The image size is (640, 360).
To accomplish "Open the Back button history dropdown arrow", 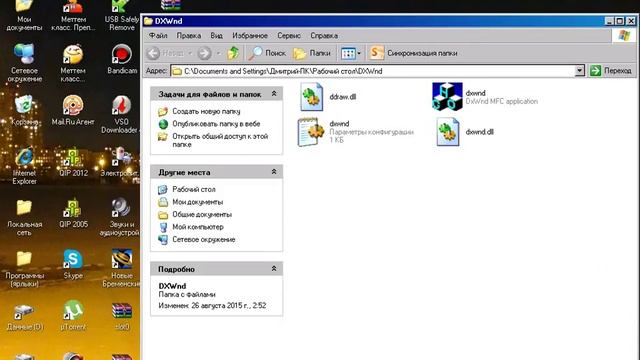I will 190,53.
